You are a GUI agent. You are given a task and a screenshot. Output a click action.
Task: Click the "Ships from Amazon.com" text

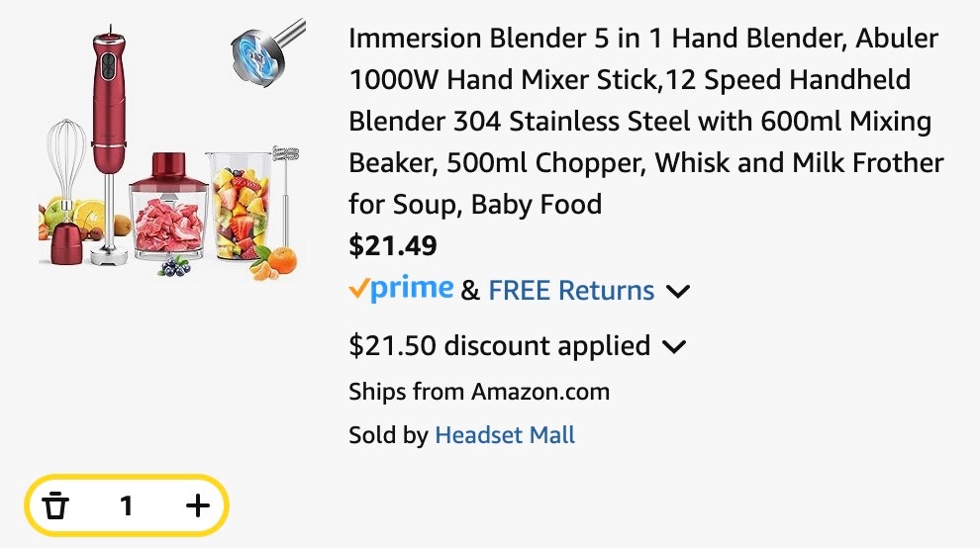tap(479, 392)
